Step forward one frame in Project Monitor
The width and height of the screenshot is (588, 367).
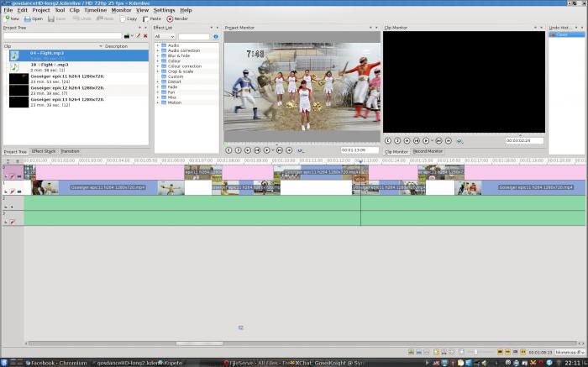click(280, 150)
